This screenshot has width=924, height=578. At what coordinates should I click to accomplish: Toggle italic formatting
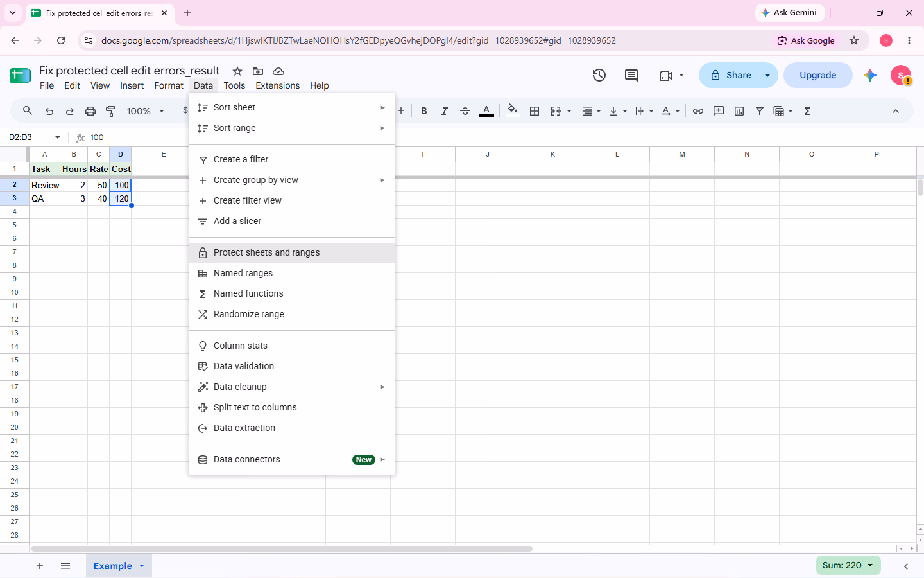point(445,111)
